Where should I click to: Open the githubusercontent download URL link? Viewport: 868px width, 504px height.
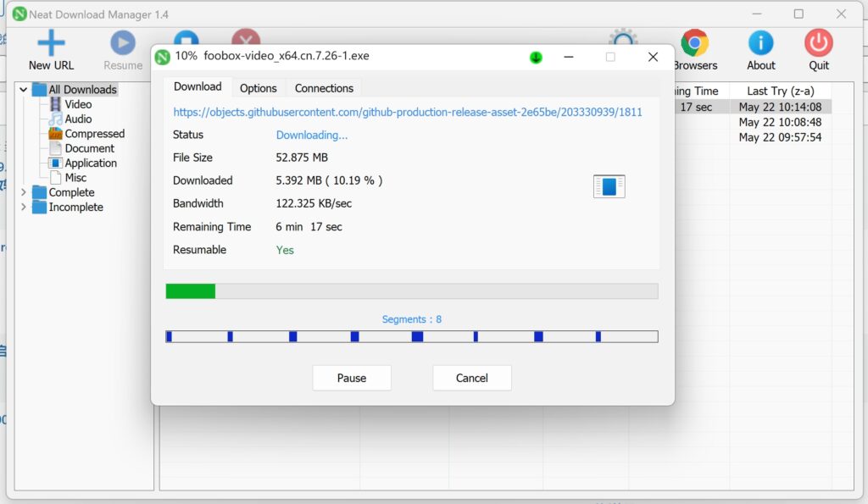coord(408,113)
